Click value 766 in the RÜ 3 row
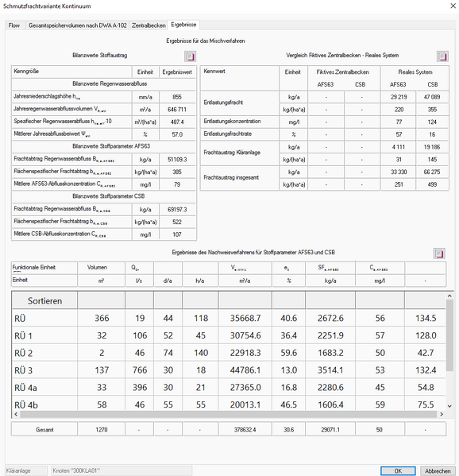 (140, 370)
